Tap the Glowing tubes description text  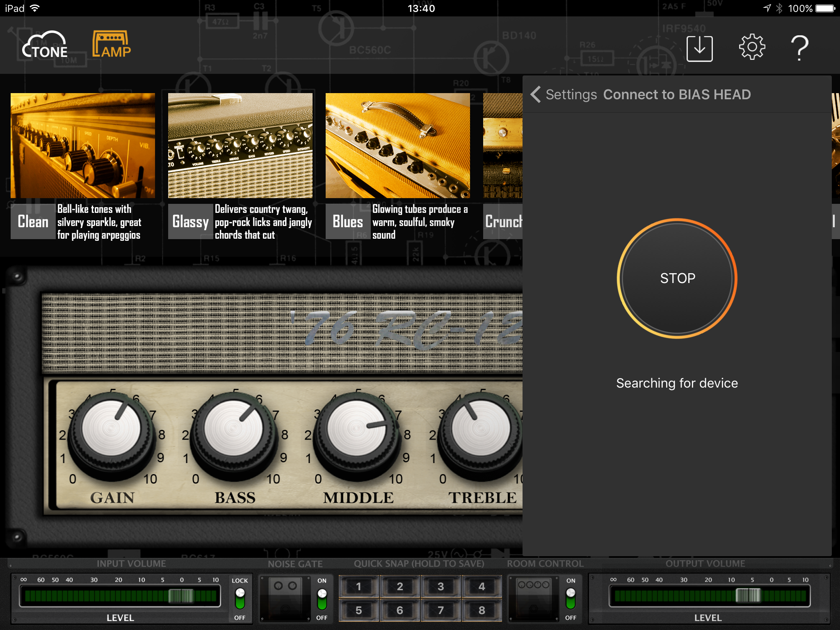click(x=420, y=222)
